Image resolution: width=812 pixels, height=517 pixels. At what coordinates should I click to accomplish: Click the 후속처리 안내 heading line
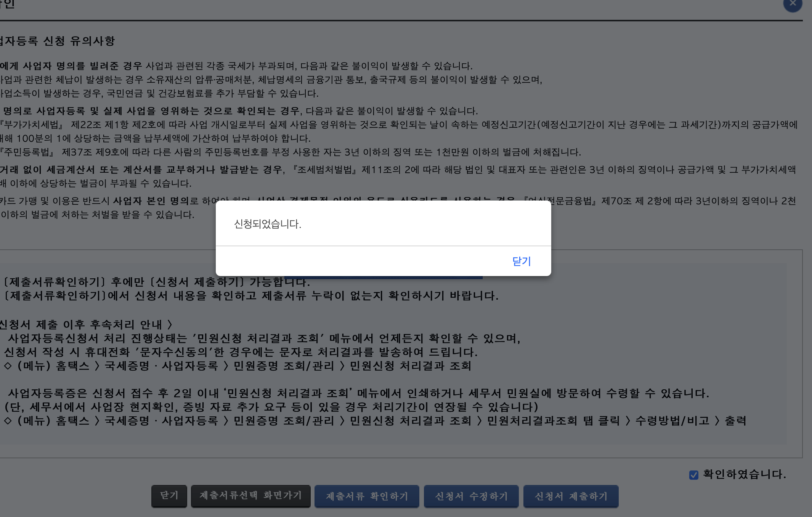click(x=86, y=324)
